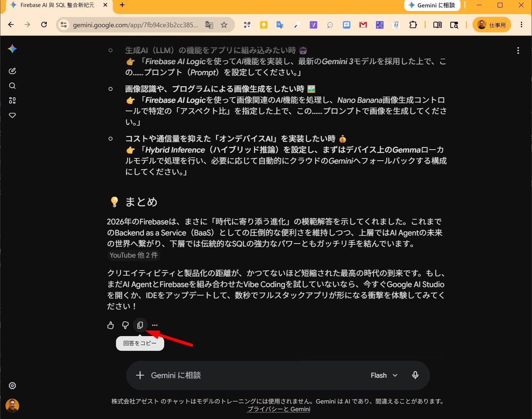
Task: Open the reading mode book icon
Action: [x=437, y=25]
